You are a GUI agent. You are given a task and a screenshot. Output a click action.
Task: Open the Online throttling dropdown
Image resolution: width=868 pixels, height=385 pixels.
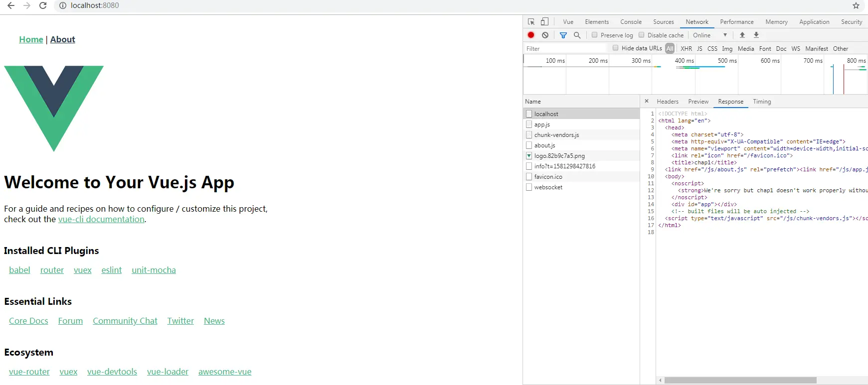(710, 35)
